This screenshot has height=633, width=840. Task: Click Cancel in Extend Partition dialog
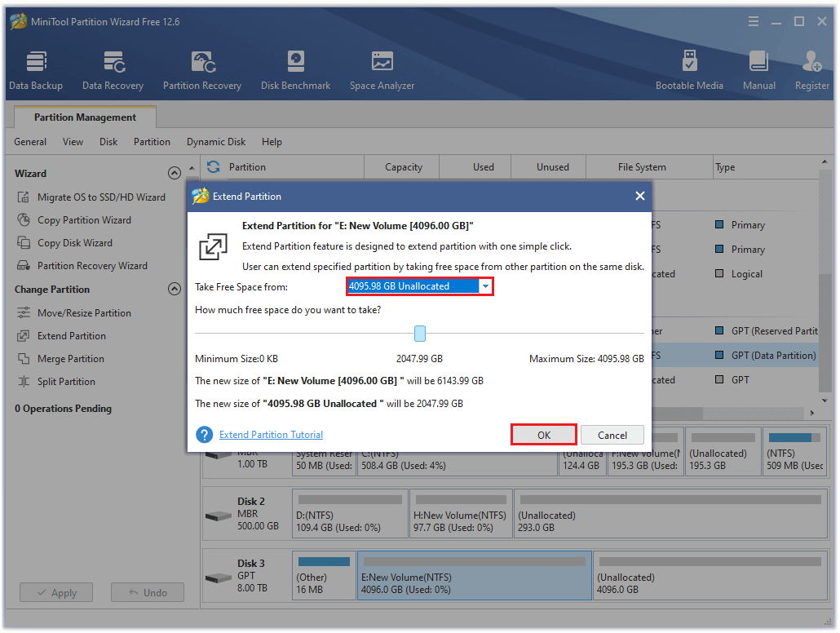pos(612,435)
